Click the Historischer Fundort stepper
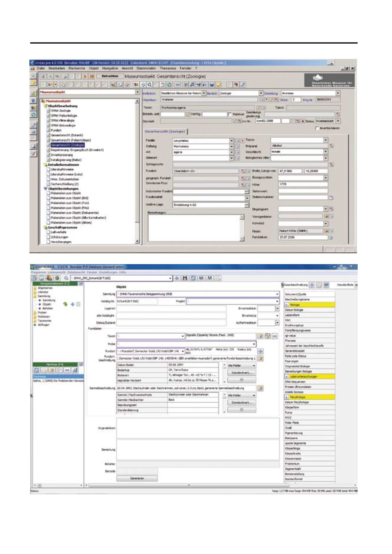 click(x=247, y=191)
